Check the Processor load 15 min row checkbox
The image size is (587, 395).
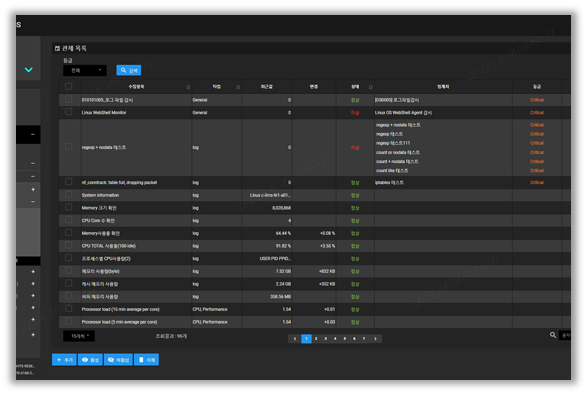[x=69, y=309]
